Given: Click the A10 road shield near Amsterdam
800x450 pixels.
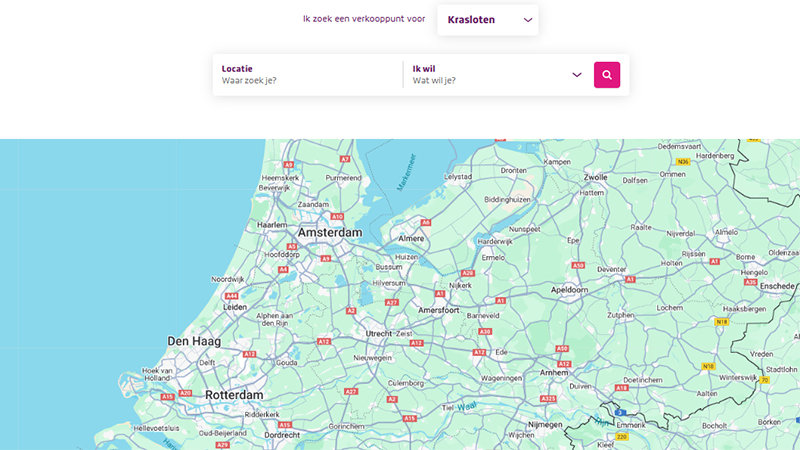Looking at the screenshot, I should [338, 216].
